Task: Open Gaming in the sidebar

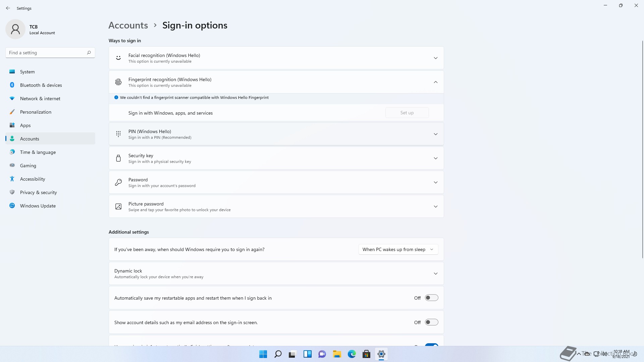Action: point(50,166)
